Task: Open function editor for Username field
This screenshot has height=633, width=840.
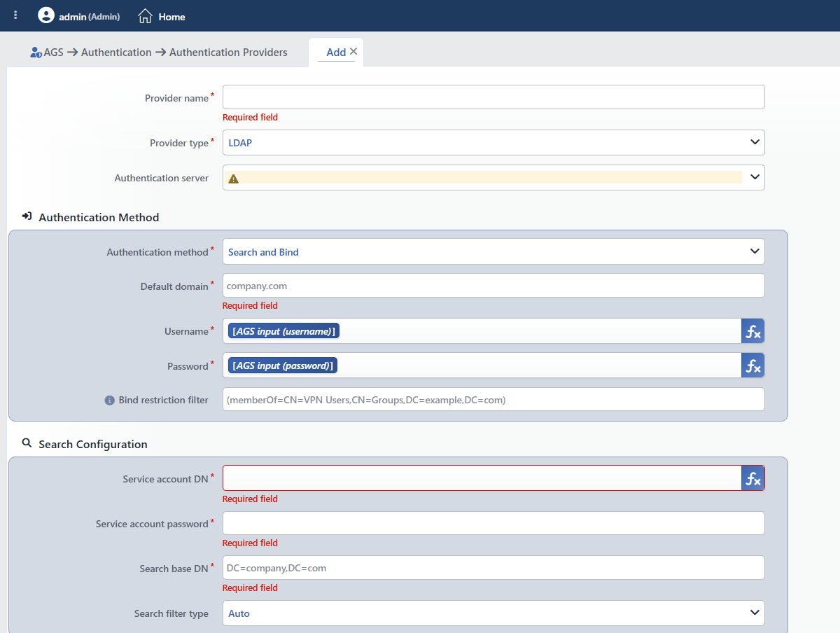Action: [x=752, y=331]
